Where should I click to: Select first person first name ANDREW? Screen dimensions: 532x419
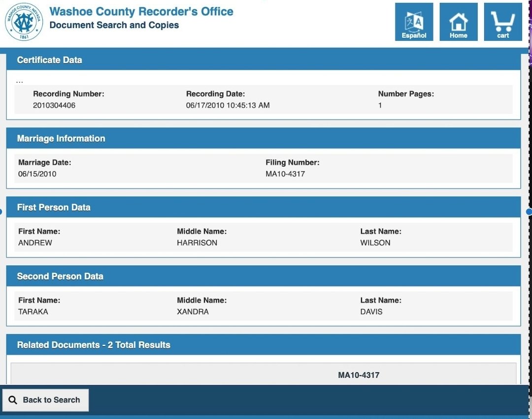[x=35, y=243]
